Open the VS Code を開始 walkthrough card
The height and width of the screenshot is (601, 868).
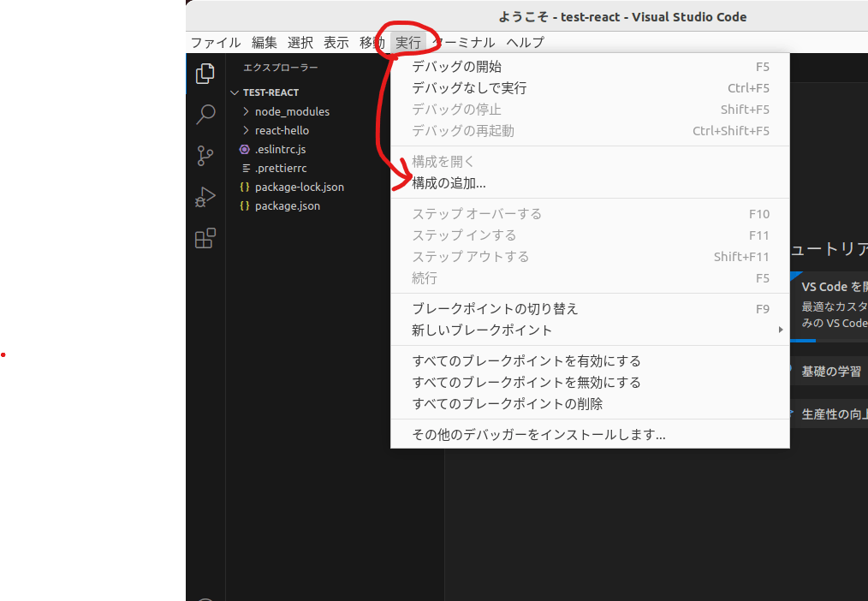[829, 306]
